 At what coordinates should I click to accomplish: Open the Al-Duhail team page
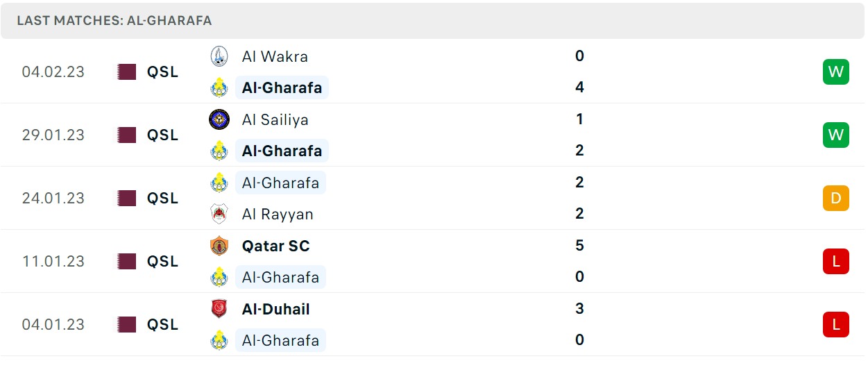click(275, 309)
